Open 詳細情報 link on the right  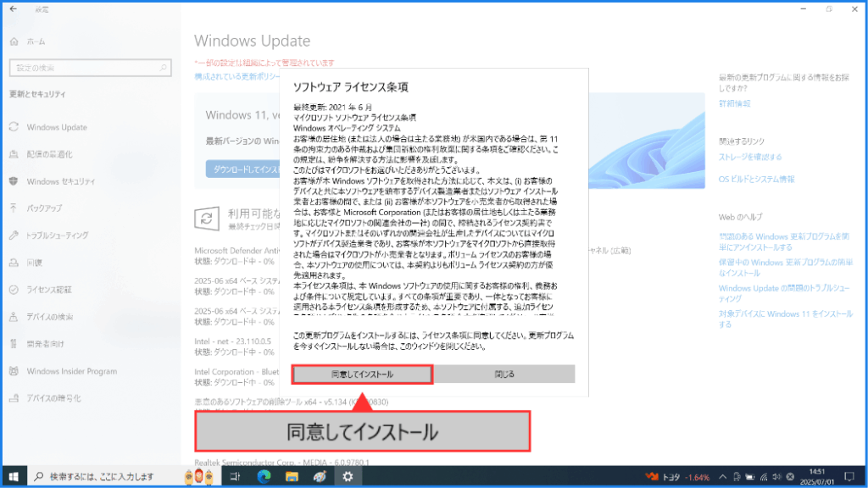pos(735,103)
